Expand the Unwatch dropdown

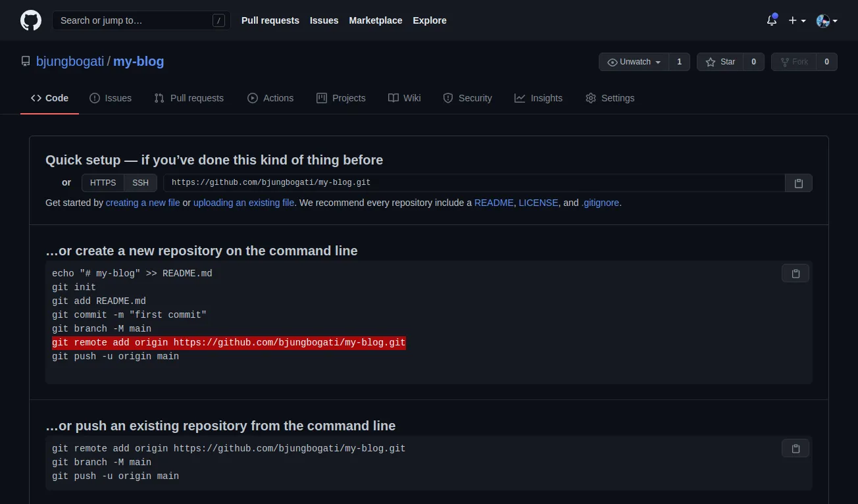(x=634, y=62)
